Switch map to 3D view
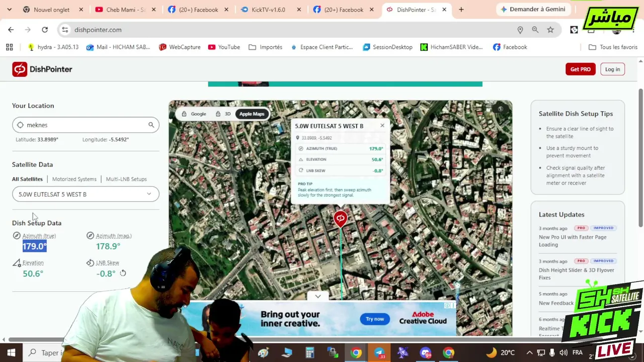 coord(223,114)
